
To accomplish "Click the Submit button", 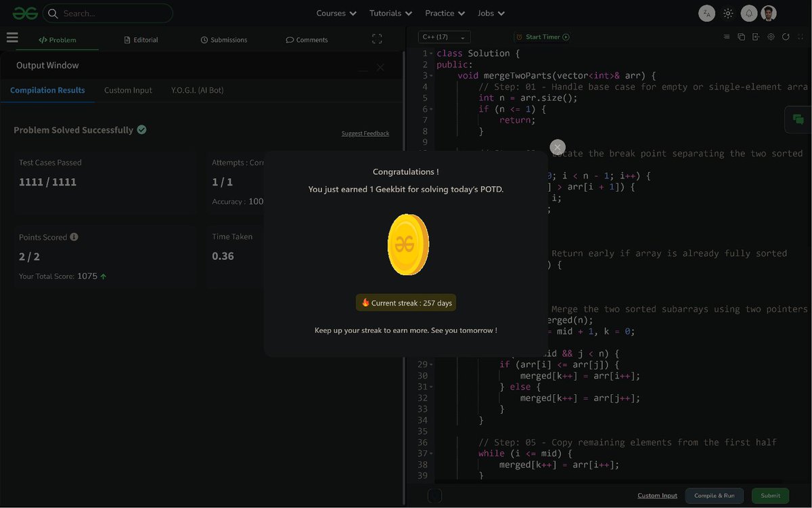I will pyautogui.click(x=770, y=496).
